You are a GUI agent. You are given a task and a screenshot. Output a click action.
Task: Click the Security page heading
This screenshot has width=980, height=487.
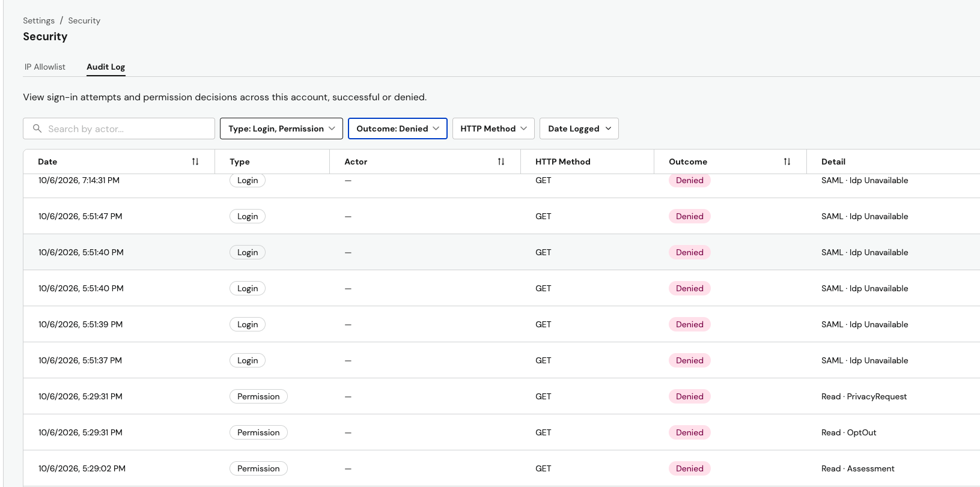[x=45, y=37]
